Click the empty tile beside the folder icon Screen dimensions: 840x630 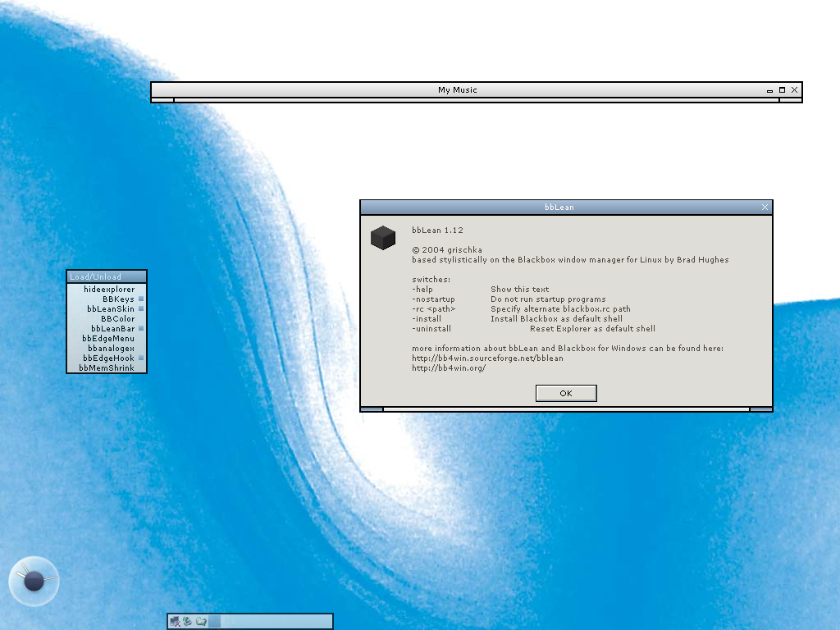coord(214,622)
